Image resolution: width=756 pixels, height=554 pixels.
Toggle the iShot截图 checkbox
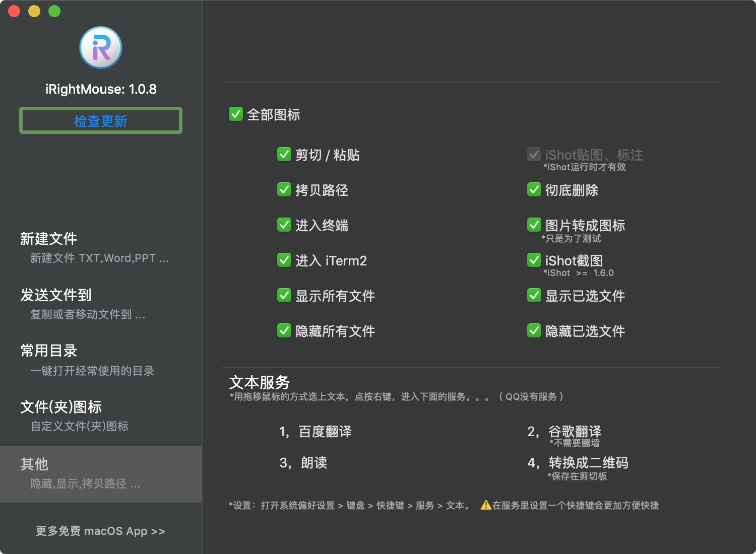[534, 260]
